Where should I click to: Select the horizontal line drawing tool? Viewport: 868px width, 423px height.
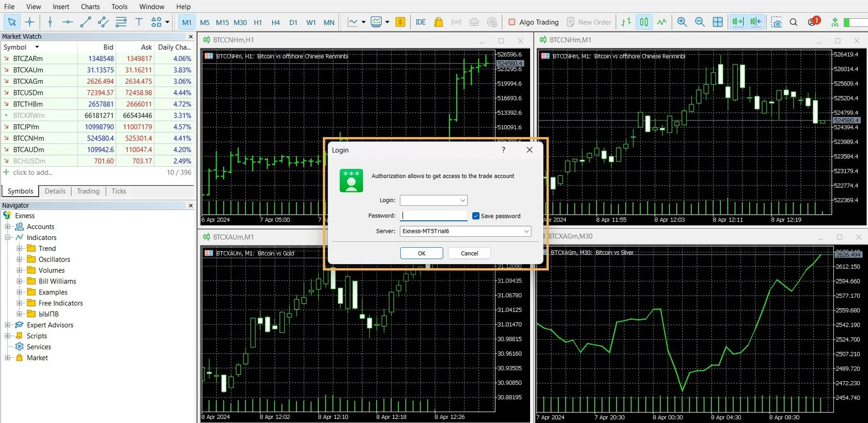click(x=68, y=22)
